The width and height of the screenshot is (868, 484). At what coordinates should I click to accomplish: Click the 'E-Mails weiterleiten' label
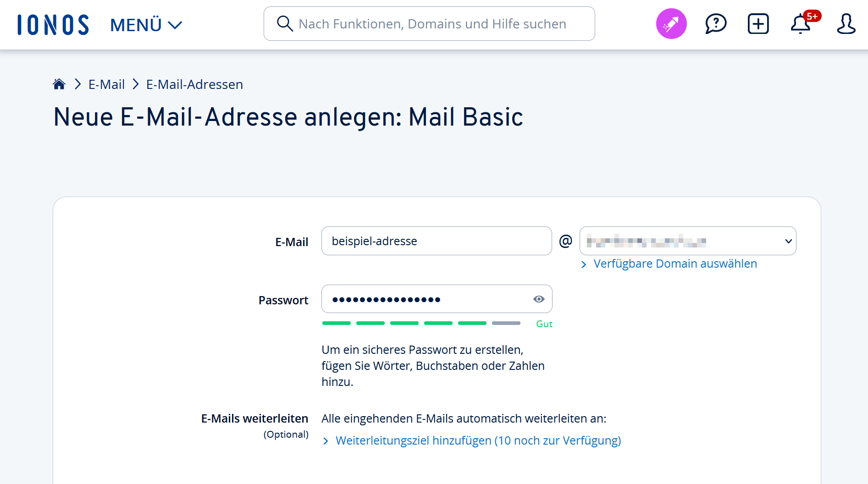(x=254, y=418)
